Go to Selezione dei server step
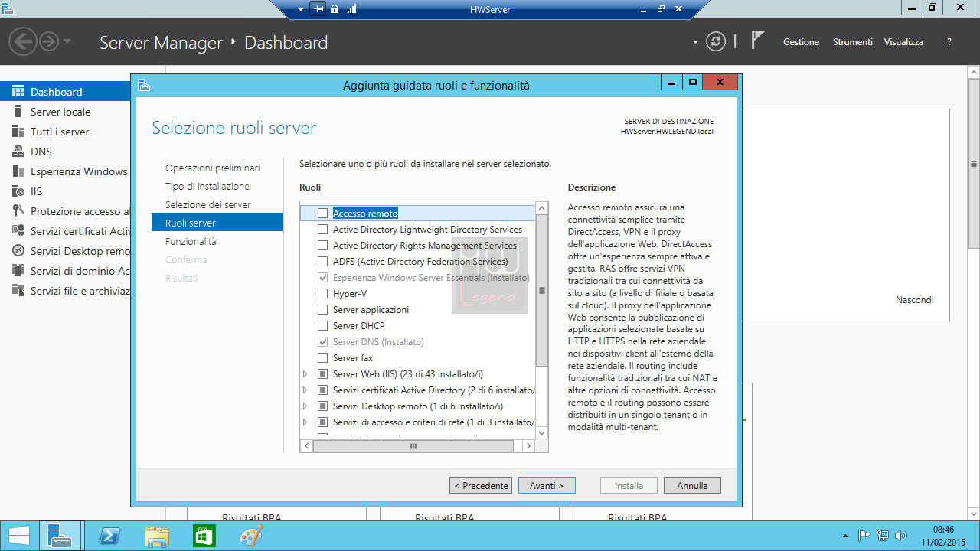This screenshot has width=980, height=551. [208, 204]
